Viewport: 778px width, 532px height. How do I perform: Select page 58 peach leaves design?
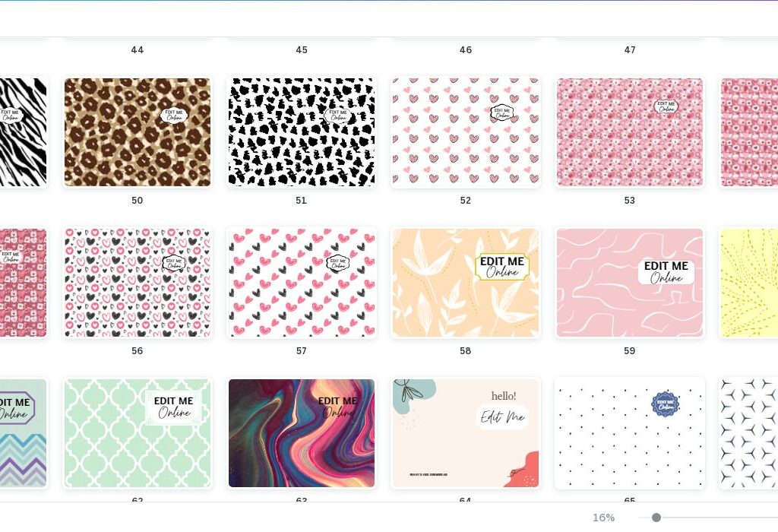pos(466,283)
